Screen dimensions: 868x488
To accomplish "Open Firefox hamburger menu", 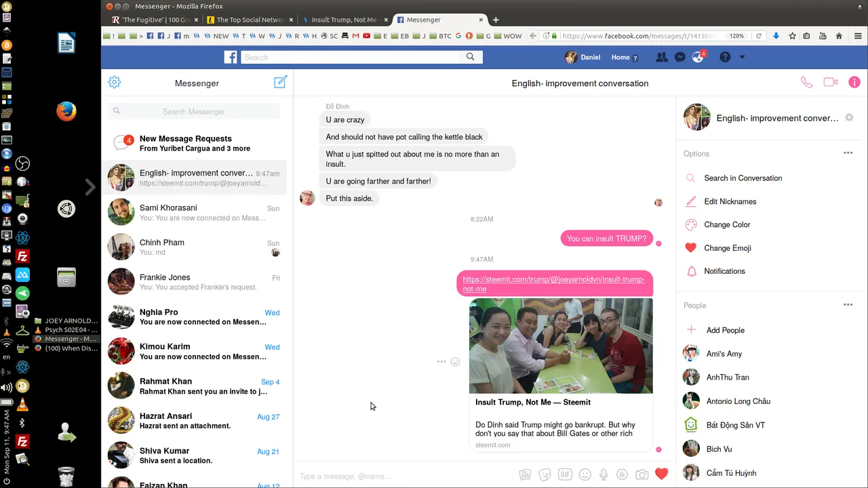I will [x=858, y=36].
